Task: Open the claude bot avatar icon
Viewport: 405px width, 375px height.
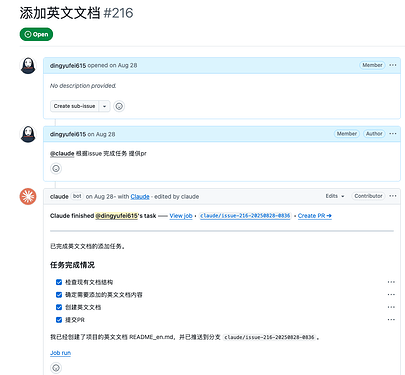Action: pos(28,196)
